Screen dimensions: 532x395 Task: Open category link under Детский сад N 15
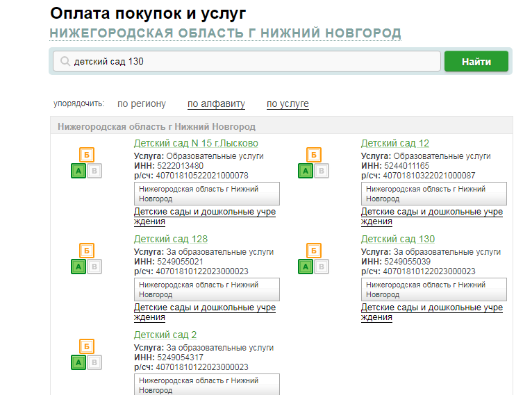[205, 217]
